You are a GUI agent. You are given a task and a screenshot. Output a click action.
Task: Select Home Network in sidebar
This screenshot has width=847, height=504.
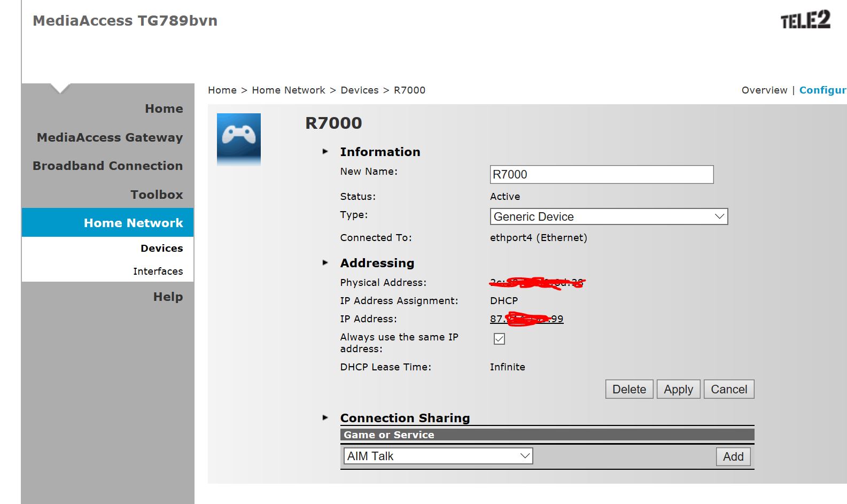coord(107,223)
